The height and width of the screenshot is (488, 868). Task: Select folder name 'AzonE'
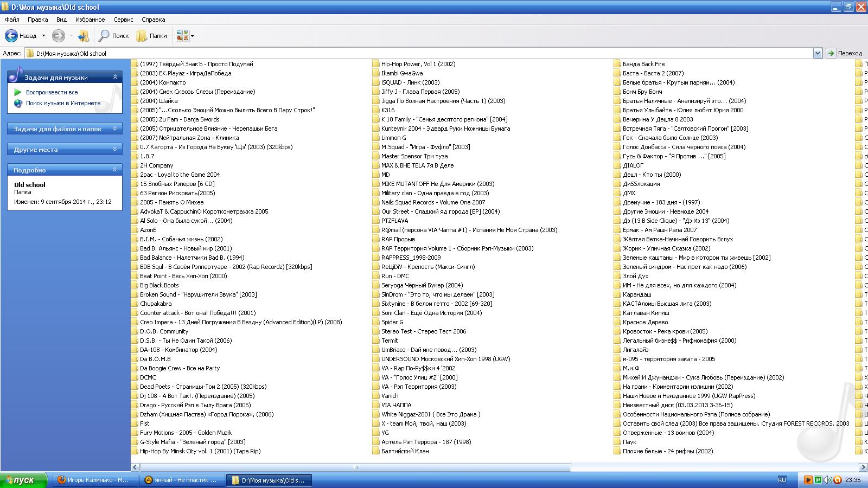148,230
